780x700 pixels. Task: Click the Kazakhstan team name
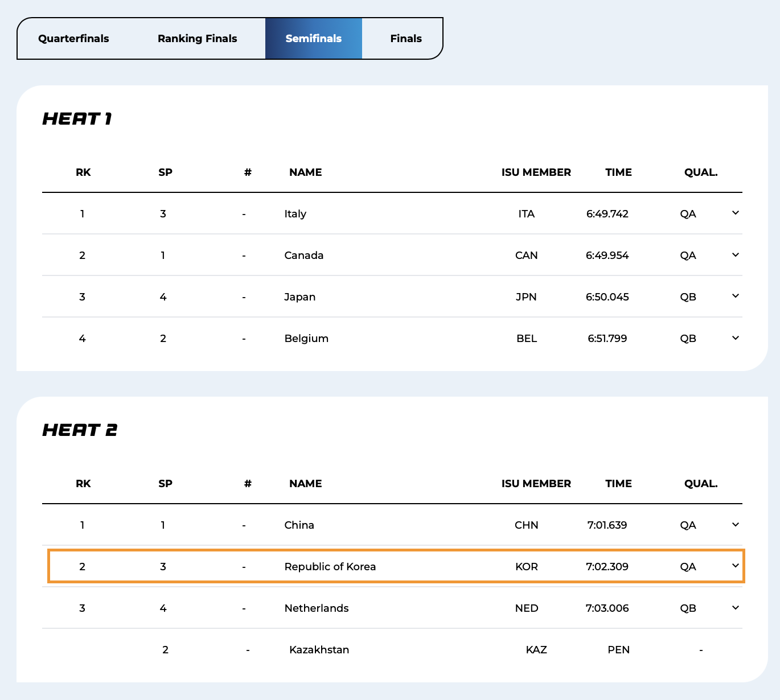pyautogui.click(x=319, y=650)
